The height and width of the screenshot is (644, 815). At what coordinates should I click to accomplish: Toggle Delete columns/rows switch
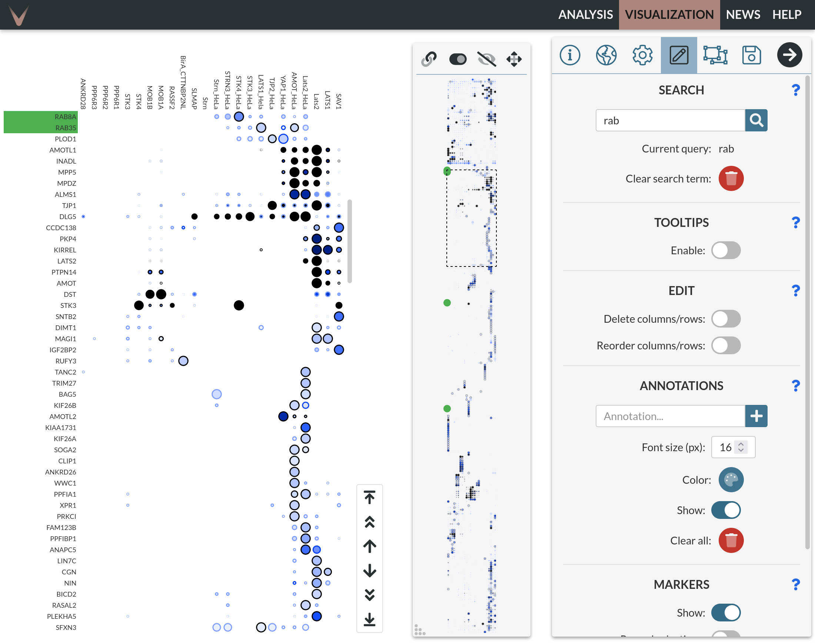(726, 319)
